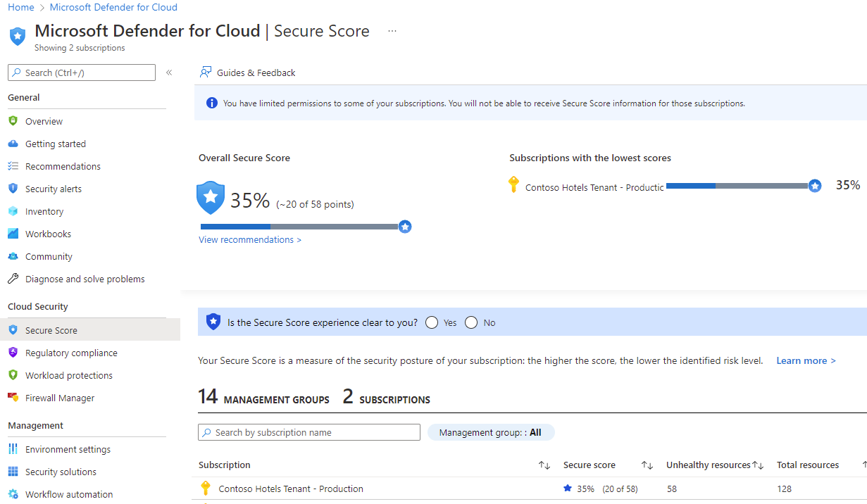Click the Inventory cube icon
This screenshot has width=867, height=504.
point(13,211)
